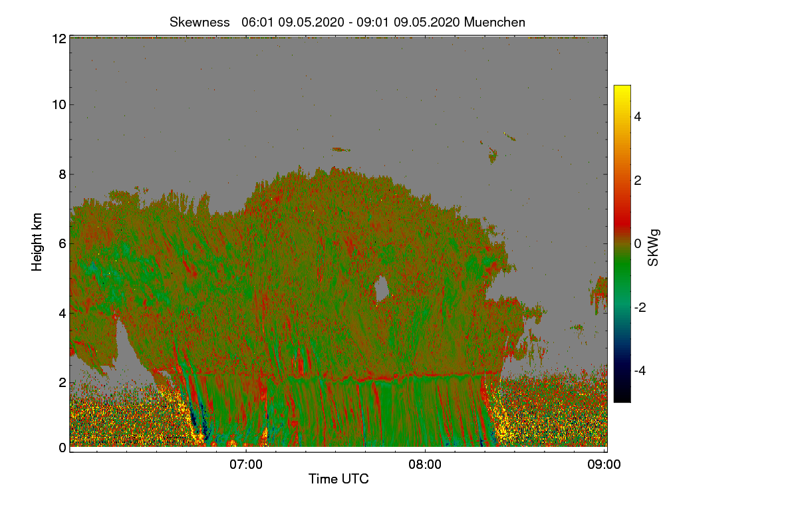Click the height axis label 12
Screen dimensions: 798x532
coord(60,39)
